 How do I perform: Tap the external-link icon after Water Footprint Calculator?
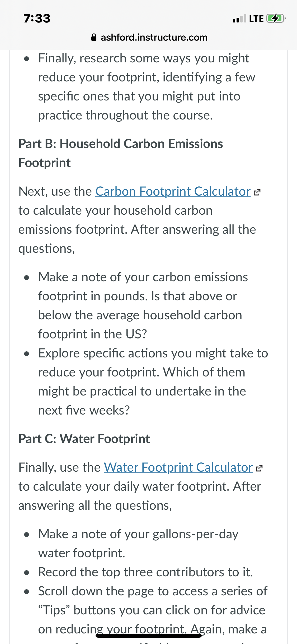click(259, 468)
